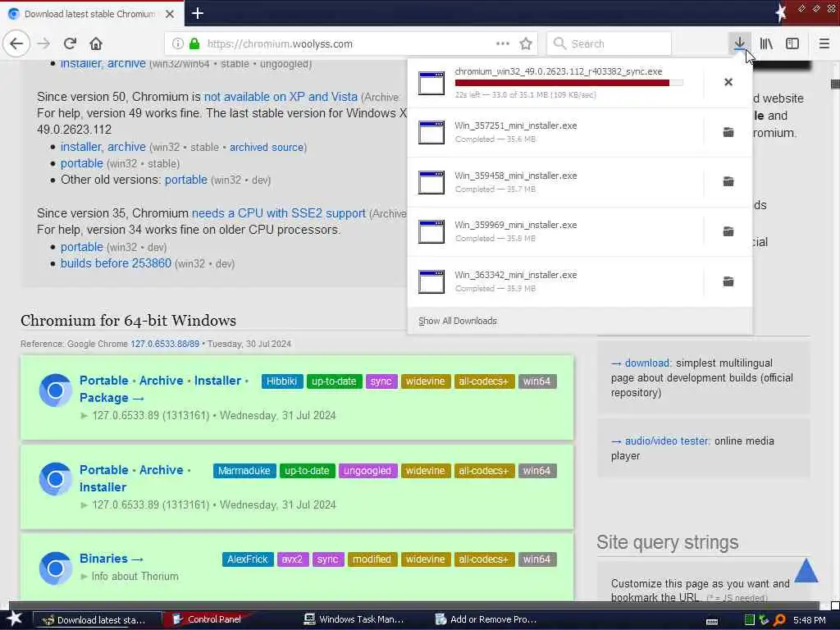Open downloaded file Win_363342_mini_installer.exe
840x630 pixels.
(555, 282)
